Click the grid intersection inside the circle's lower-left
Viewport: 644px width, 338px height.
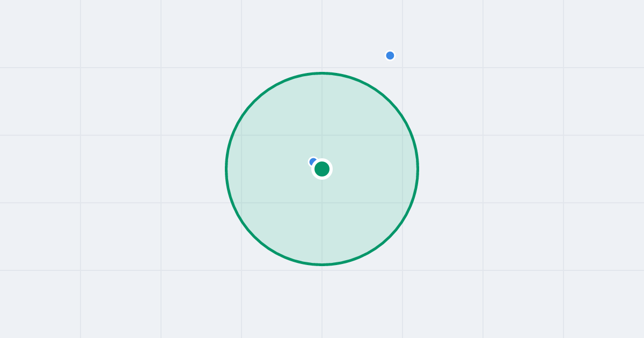(x=241, y=203)
